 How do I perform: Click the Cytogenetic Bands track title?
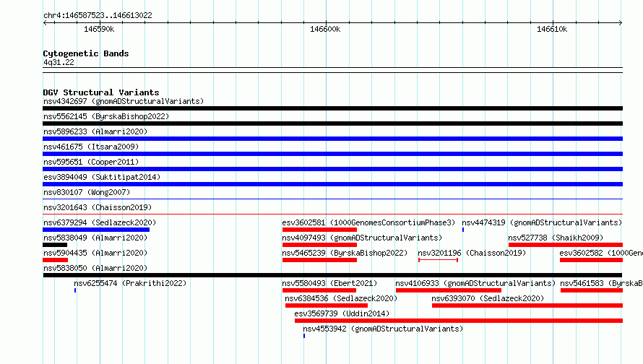(86, 53)
